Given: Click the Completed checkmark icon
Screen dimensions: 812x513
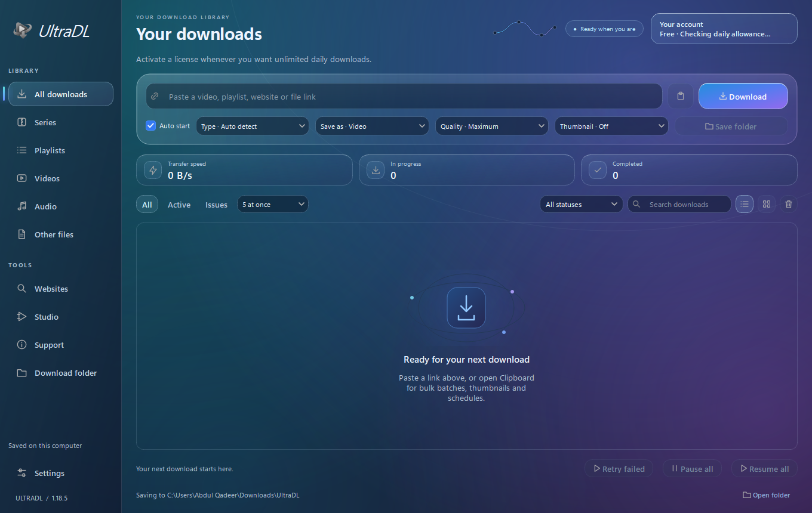Looking at the screenshot, I should tap(598, 170).
